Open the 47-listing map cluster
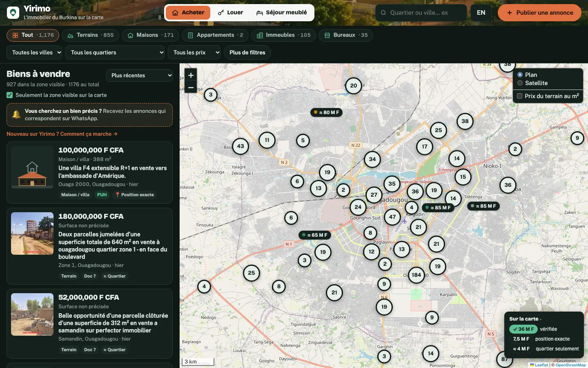The image size is (588, 368). (x=392, y=217)
